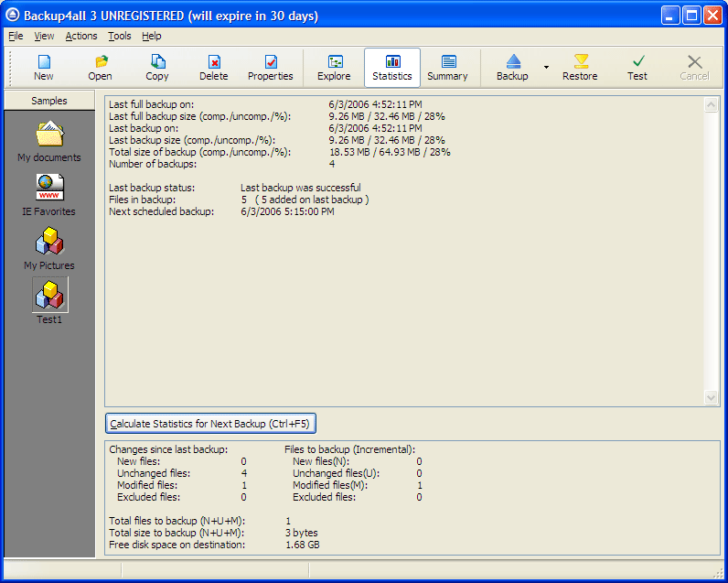This screenshot has height=583, width=728.
Task: Open the Actions menu
Action: pyautogui.click(x=81, y=36)
